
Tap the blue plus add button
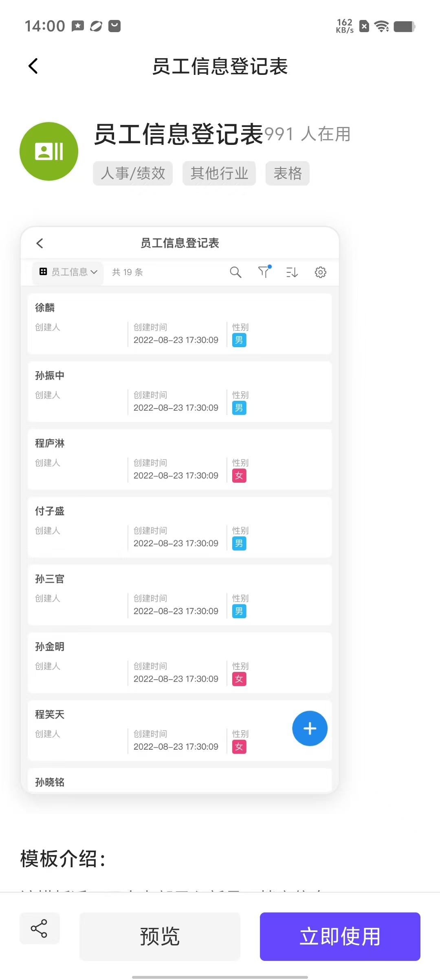[x=310, y=728]
